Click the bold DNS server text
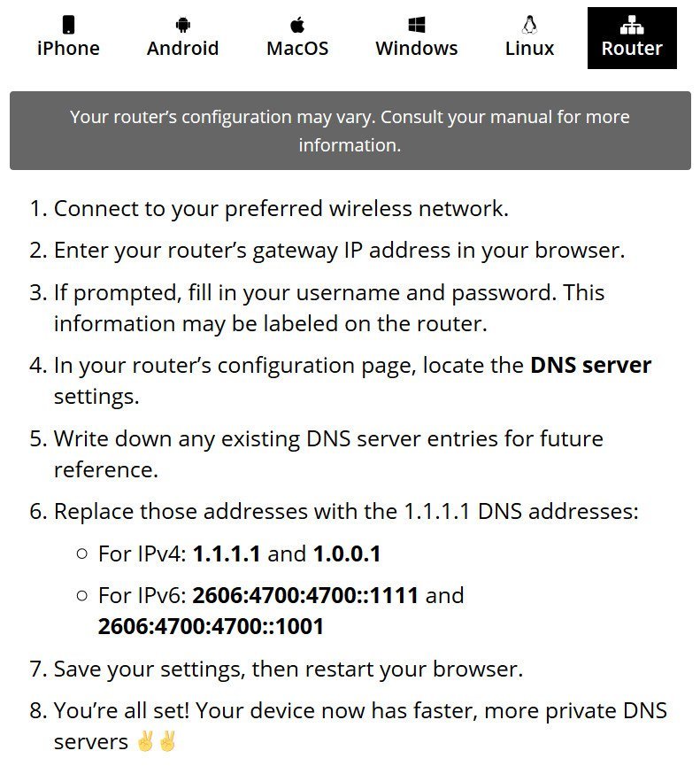This screenshot has height=774, width=700. tap(591, 365)
